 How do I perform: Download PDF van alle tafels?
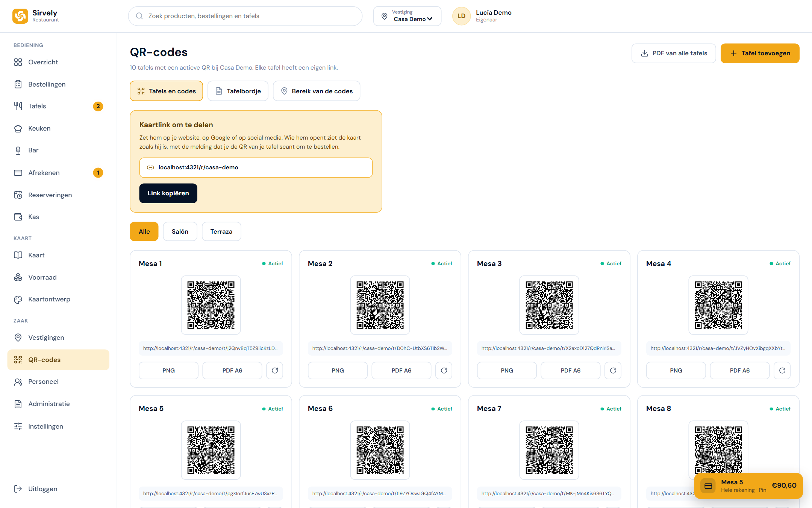(674, 53)
